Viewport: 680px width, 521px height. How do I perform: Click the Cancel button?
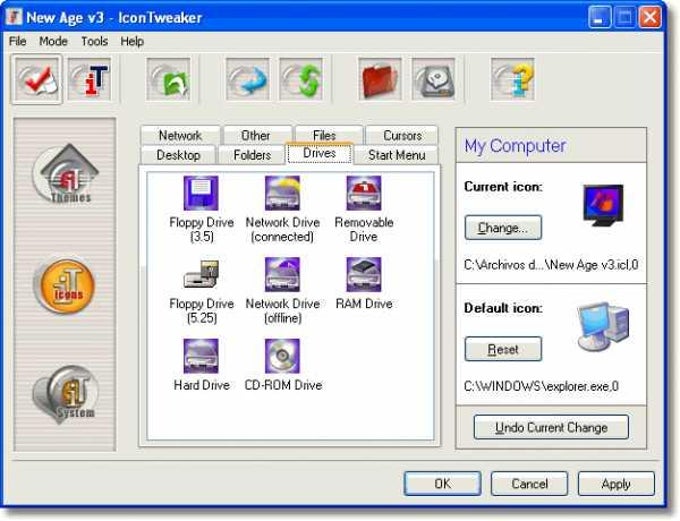[x=530, y=484]
